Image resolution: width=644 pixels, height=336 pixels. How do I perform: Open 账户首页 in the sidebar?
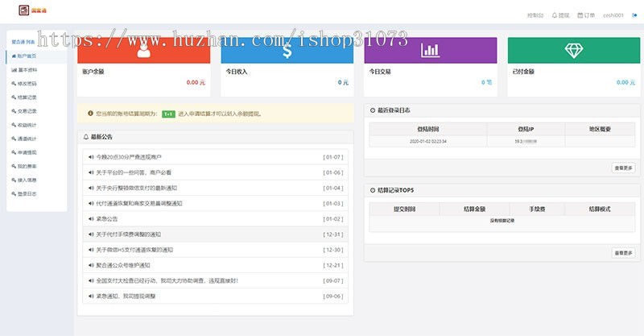click(26, 56)
